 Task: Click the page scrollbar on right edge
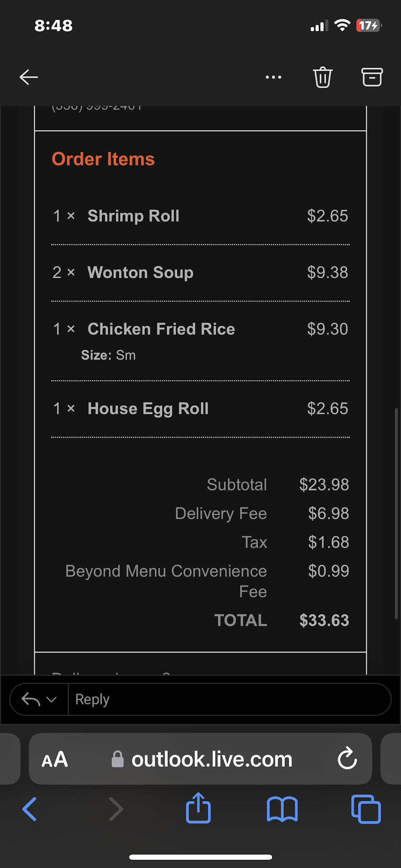point(396,513)
